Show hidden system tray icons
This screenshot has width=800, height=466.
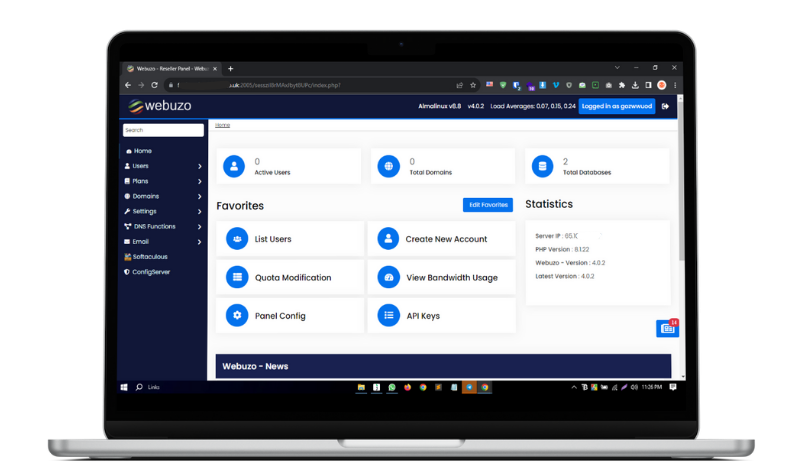[574, 387]
